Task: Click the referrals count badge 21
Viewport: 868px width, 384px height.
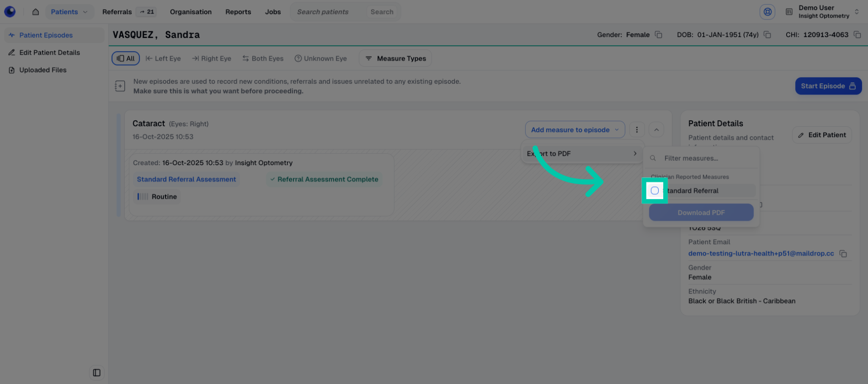Action: 147,12
